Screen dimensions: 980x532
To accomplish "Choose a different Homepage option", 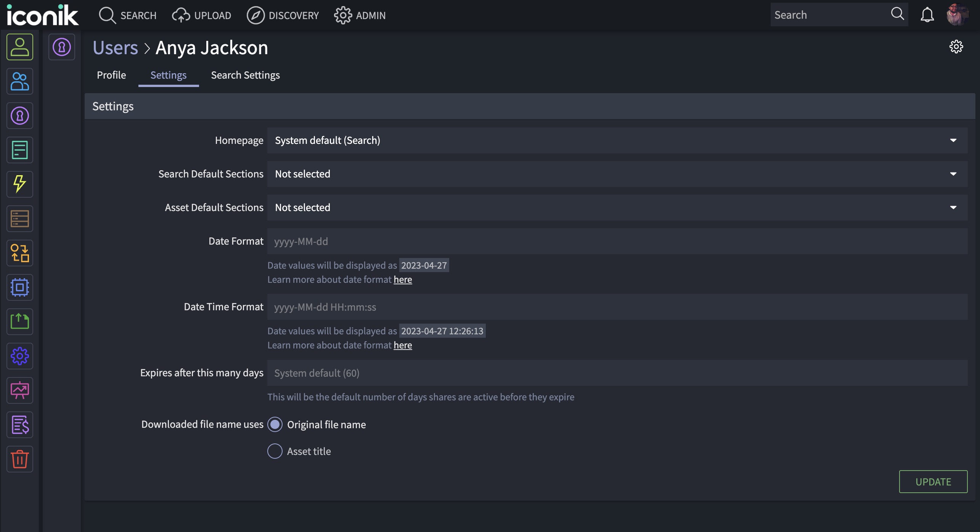I will pos(953,140).
